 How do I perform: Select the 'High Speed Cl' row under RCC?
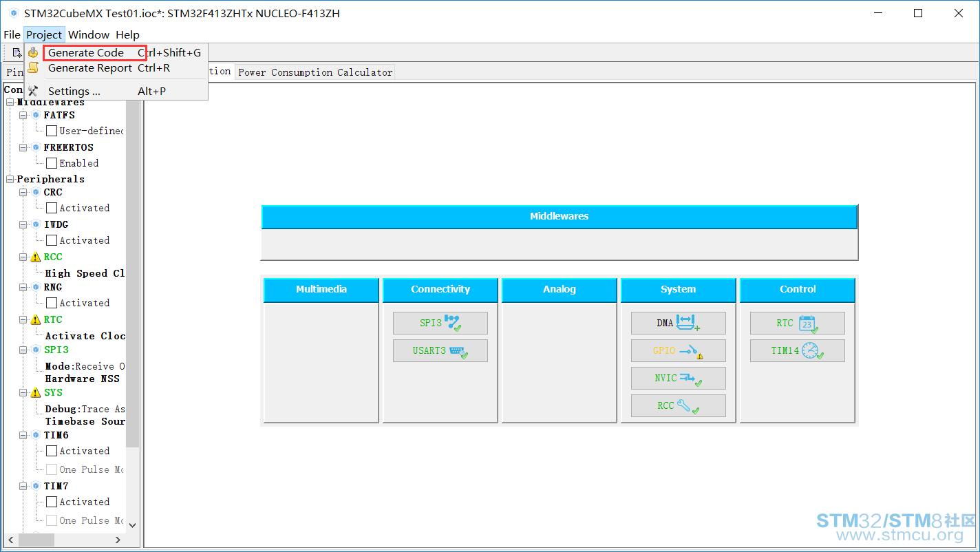85,273
